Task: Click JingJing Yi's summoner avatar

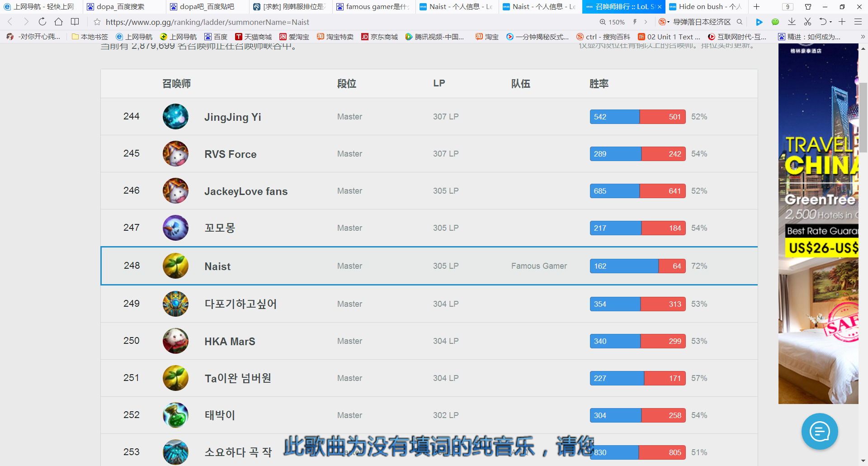Action: [175, 117]
